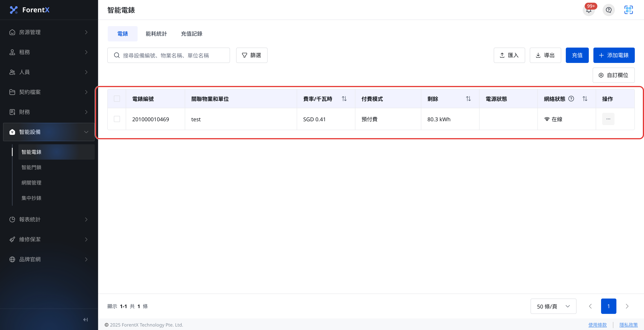The height and width of the screenshot is (330, 644).
Task: Select 智能電錶 in the sidebar
Action: click(57, 152)
